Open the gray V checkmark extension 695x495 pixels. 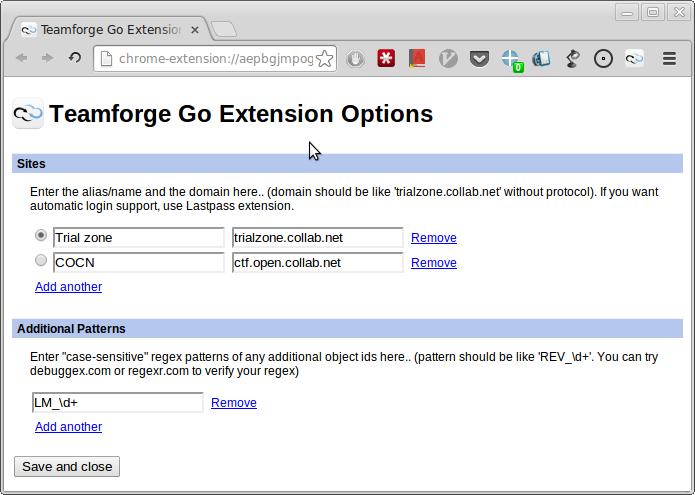click(x=448, y=58)
